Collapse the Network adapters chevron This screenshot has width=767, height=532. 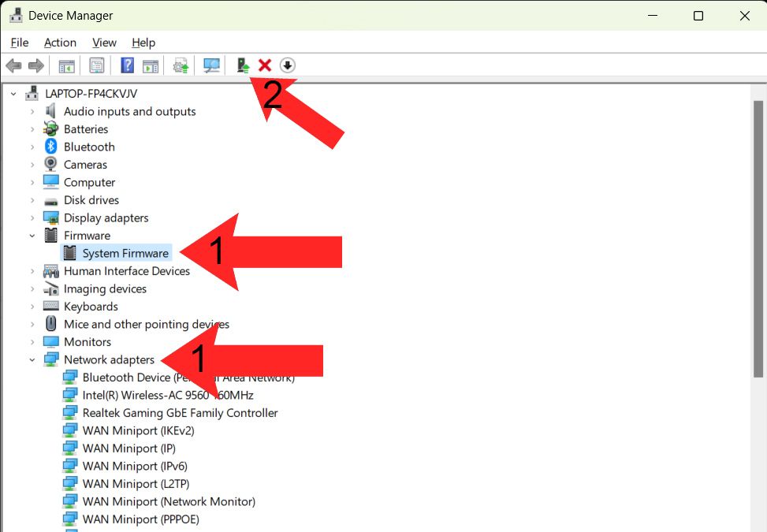(32, 360)
